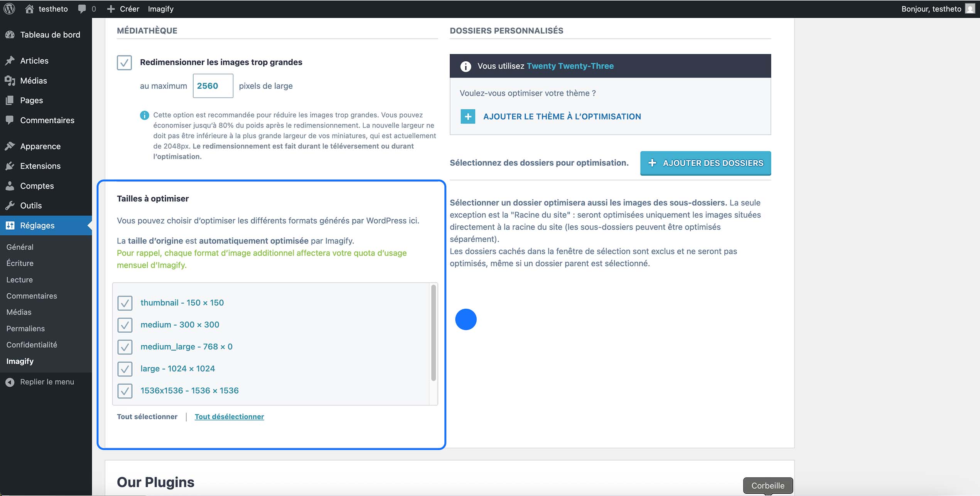Image resolution: width=980 pixels, height=496 pixels.
Task: Open the Tableau de bord dashboard icon
Action: [x=10, y=34]
